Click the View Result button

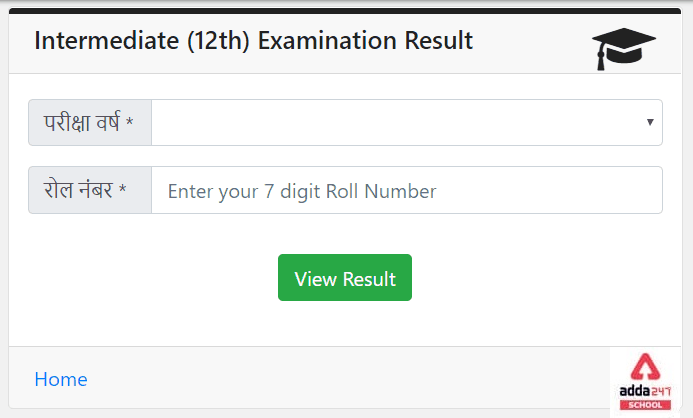point(345,277)
